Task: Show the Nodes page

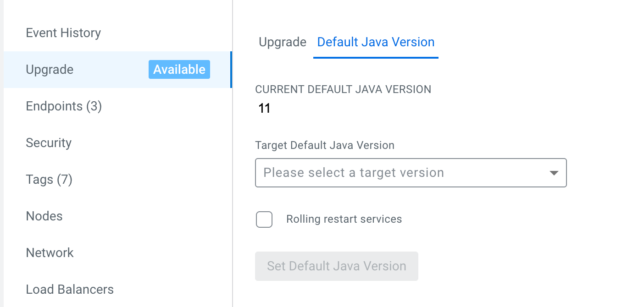Action: [x=44, y=216]
